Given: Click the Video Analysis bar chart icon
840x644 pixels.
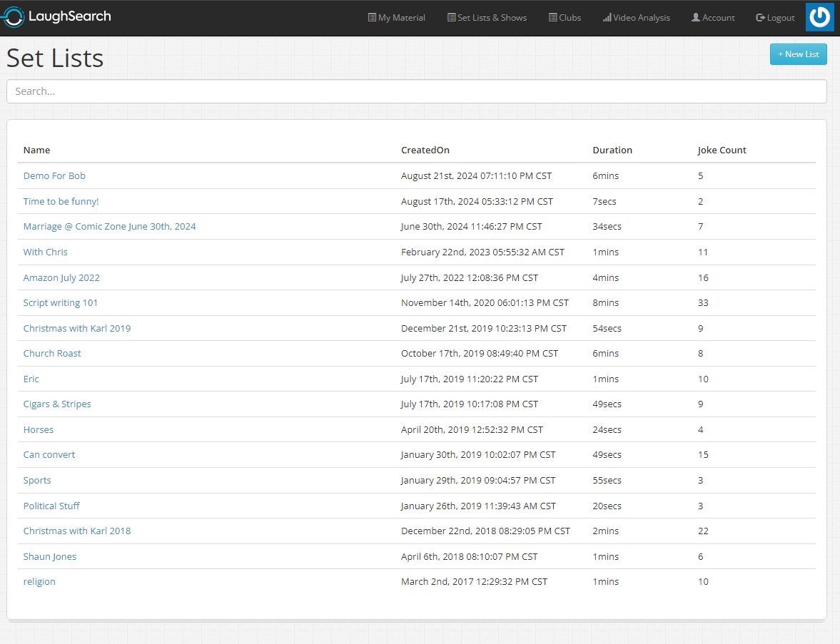Looking at the screenshot, I should (607, 18).
